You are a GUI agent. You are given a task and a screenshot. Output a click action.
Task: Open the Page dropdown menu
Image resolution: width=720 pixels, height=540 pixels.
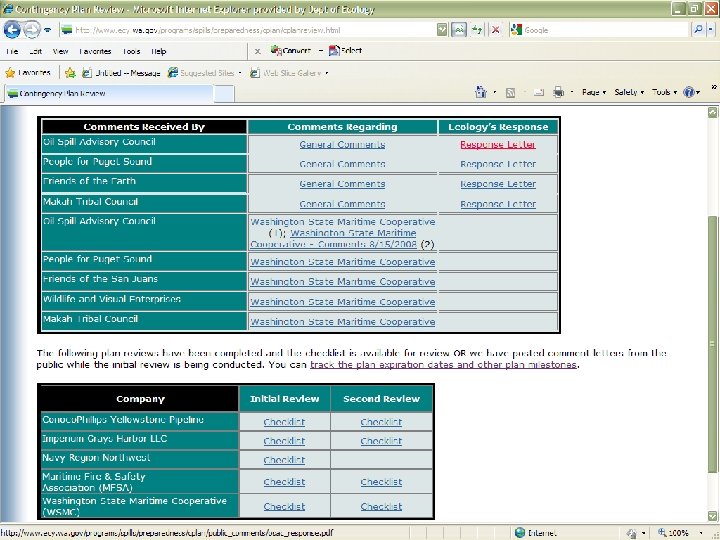(x=594, y=92)
